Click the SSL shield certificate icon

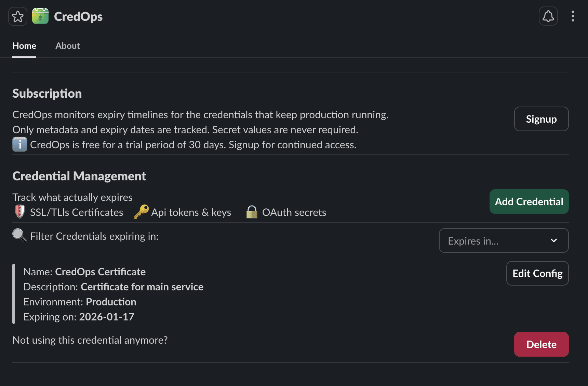pos(20,212)
